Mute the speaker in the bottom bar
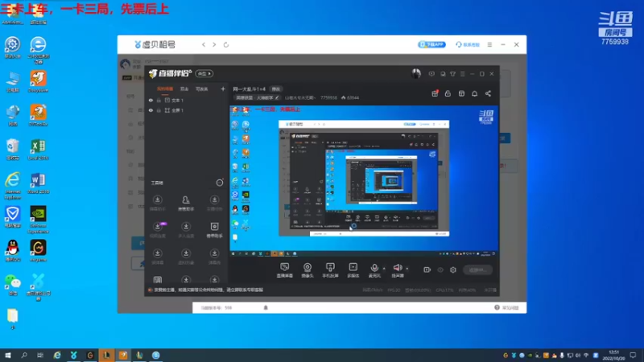Image resolution: width=644 pixels, height=362 pixels. pos(397,269)
